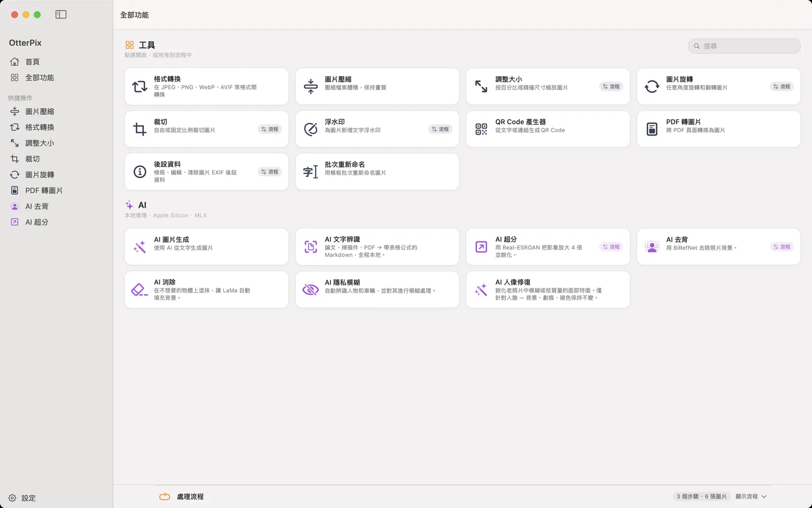Click 3 個步驟 · 6 張圖片 status

tap(701, 496)
